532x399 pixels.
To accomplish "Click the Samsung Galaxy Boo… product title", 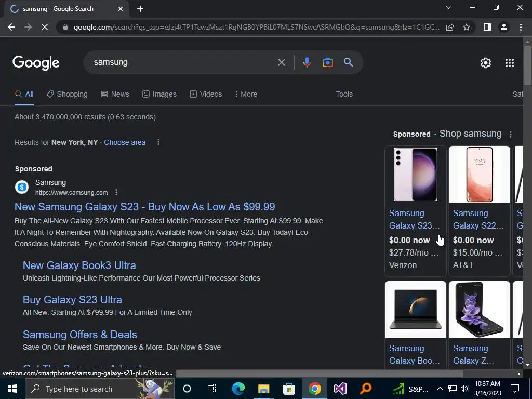I will coord(414,354).
